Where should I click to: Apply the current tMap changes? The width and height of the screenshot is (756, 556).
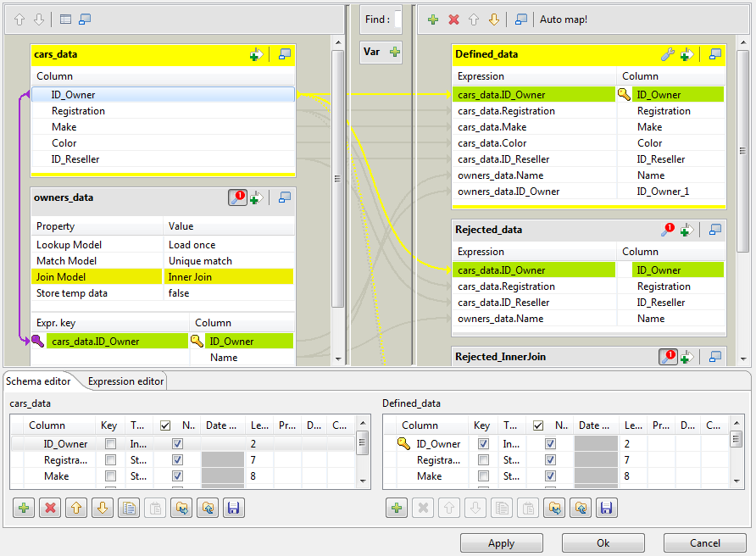[x=502, y=542]
